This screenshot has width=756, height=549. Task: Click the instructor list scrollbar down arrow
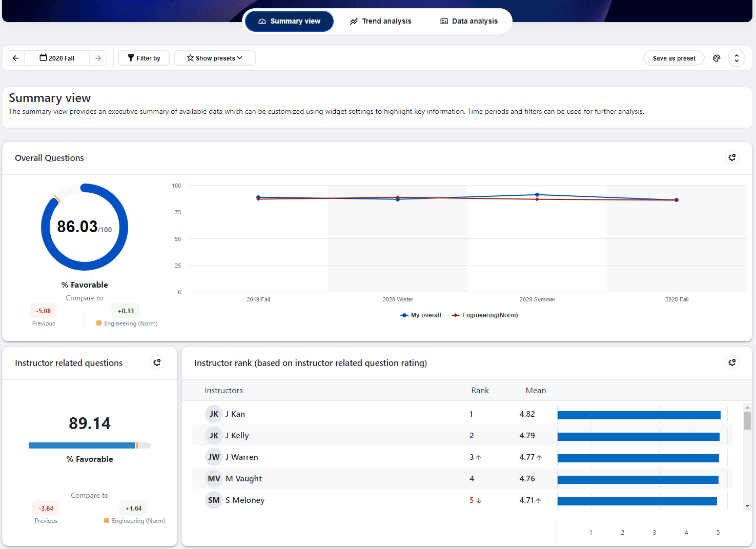[747, 506]
